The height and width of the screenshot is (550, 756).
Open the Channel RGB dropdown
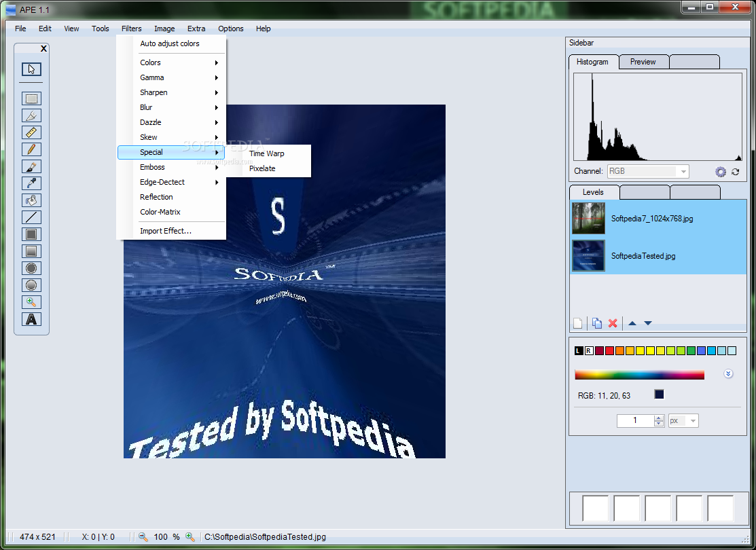pyautogui.click(x=647, y=171)
